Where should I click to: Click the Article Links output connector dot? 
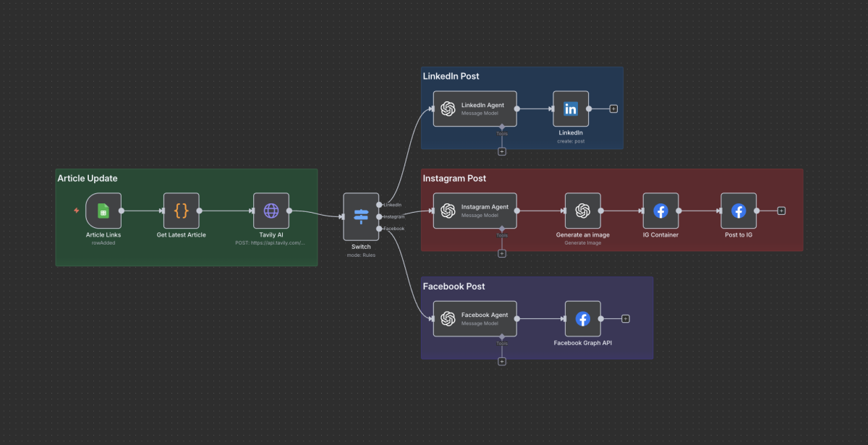[121, 211]
